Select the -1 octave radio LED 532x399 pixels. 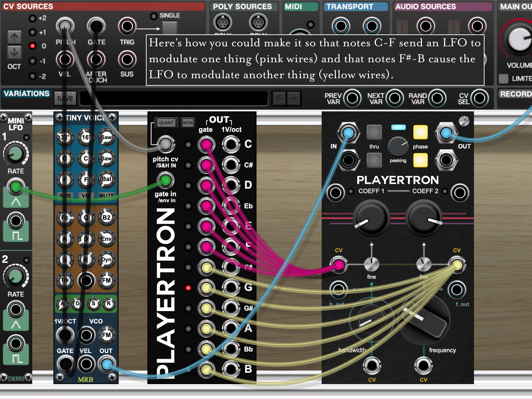[32, 61]
